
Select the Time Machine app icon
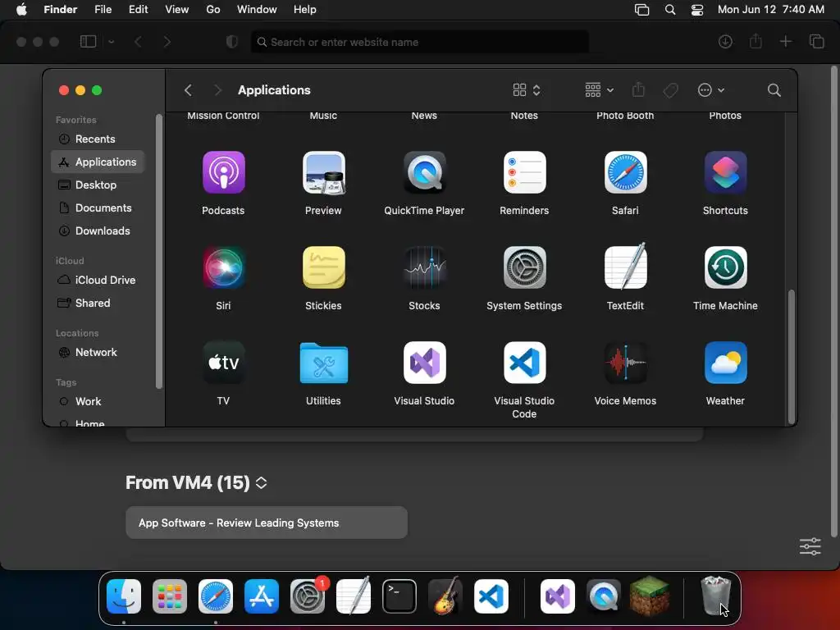pos(725,267)
